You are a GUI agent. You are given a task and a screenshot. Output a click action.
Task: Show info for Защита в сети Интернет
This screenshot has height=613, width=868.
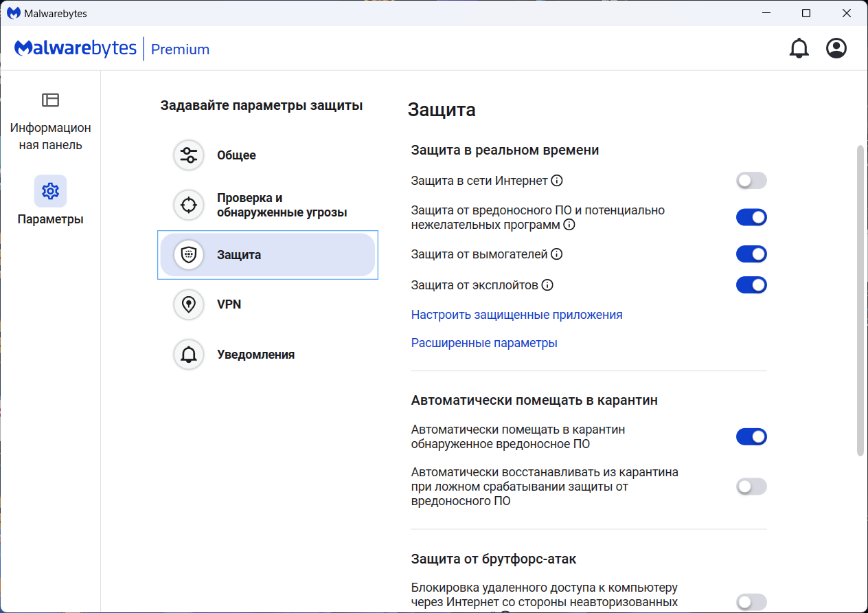click(x=557, y=181)
